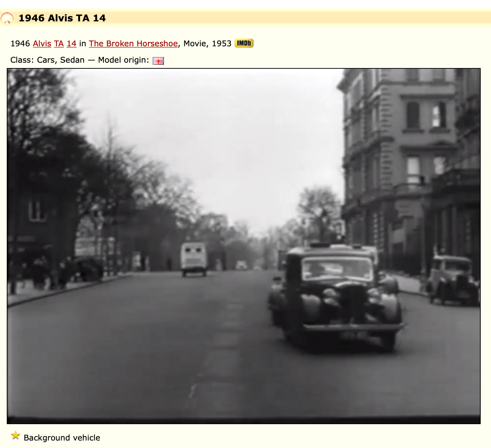The height and width of the screenshot is (448, 491).
Task: Click the round site logo beside title
Action: pyautogui.click(x=7, y=18)
